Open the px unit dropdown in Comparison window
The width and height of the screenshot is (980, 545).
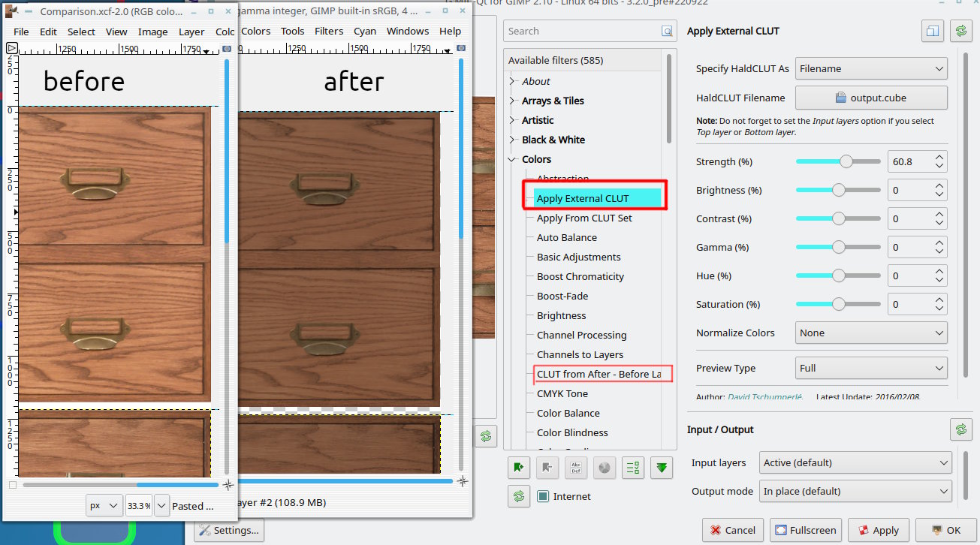click(x=104, y=505)
